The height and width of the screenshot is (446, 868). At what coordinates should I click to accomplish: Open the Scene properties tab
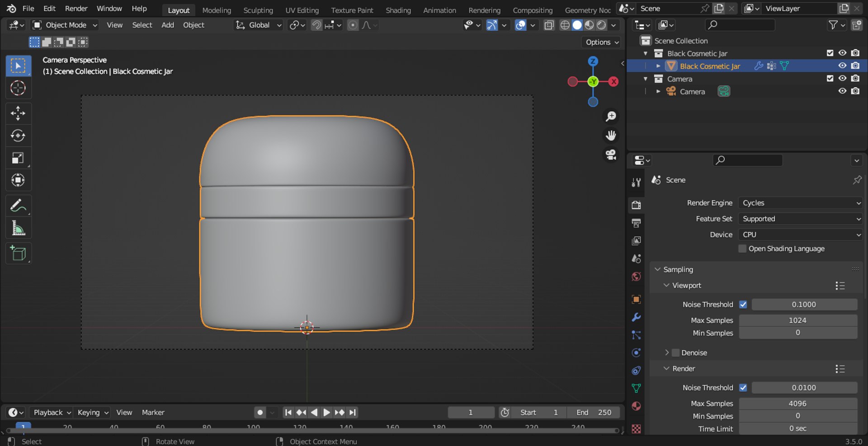[x=636, y=259]
